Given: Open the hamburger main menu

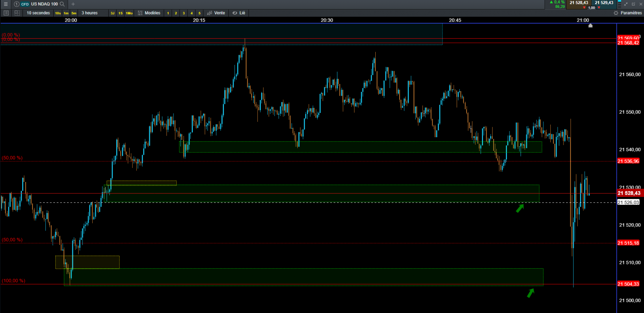Looking at the screenshot, I should pos(5,4).
